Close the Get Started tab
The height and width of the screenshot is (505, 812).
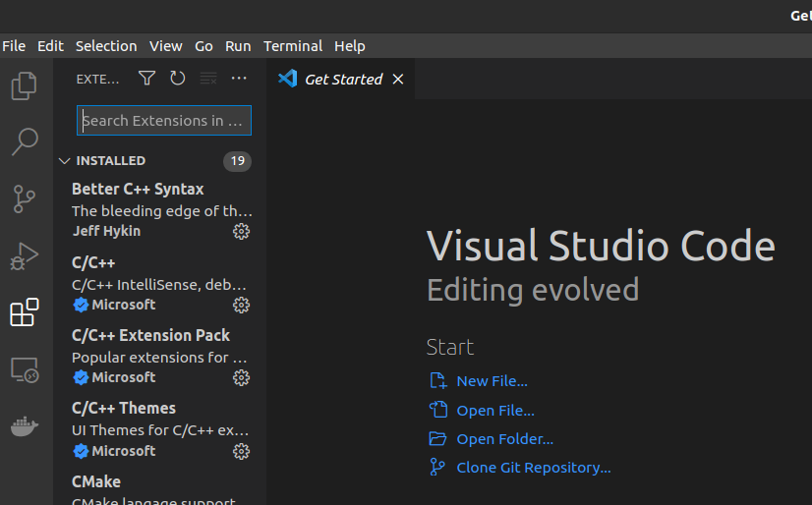pos(398,80)
